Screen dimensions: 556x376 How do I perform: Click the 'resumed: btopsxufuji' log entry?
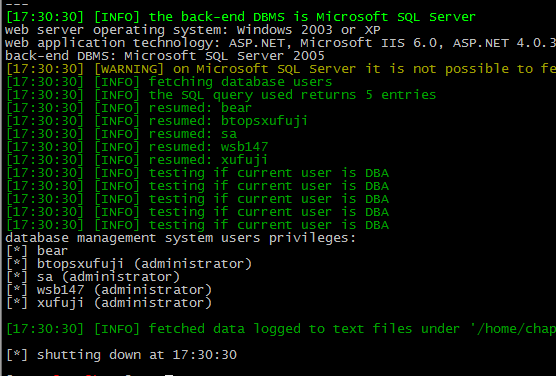click(157, 121)
